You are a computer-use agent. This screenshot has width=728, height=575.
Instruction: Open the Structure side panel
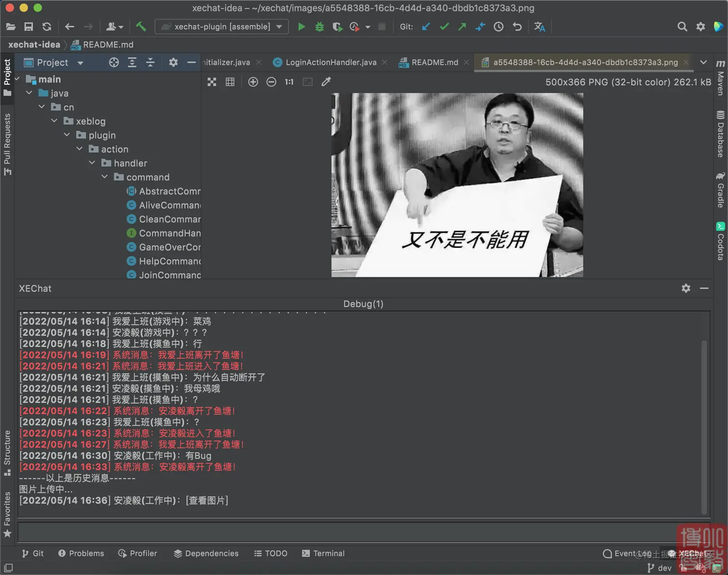click(7, 453)
